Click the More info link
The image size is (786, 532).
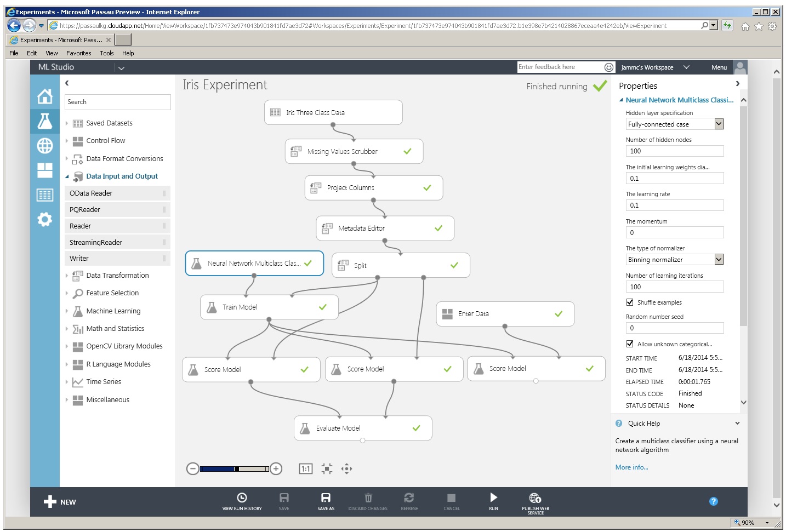click(x=631, y=467)
